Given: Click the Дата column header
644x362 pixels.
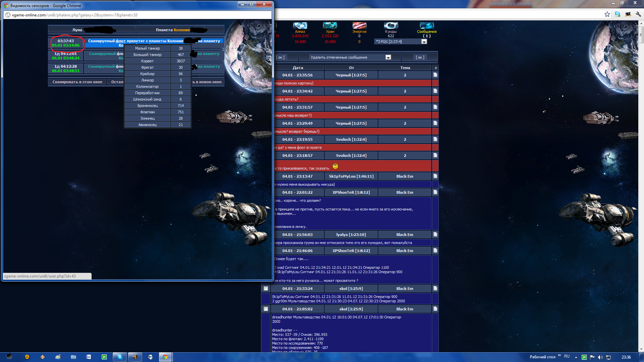Looking at the screenshot, I should click(298, 68).
